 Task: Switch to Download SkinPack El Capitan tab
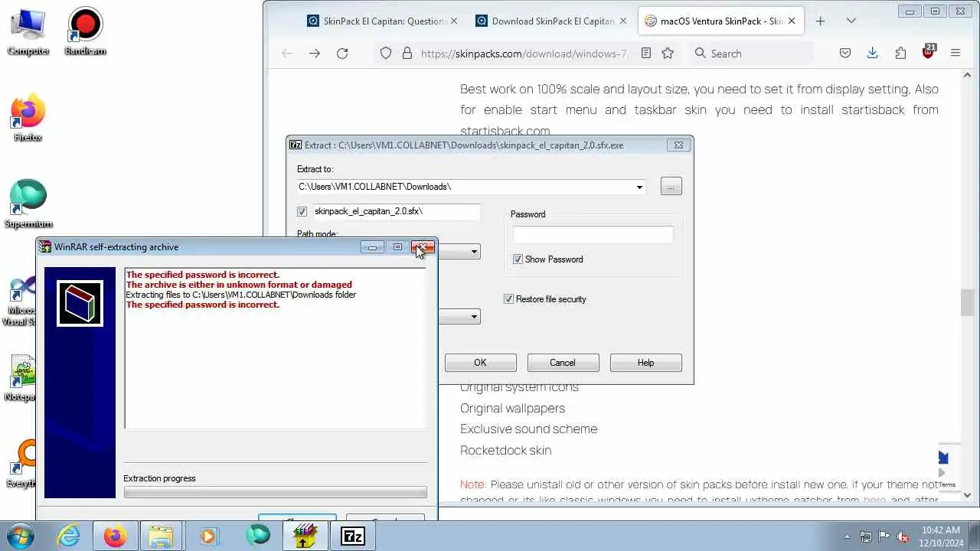pos(550,21)
